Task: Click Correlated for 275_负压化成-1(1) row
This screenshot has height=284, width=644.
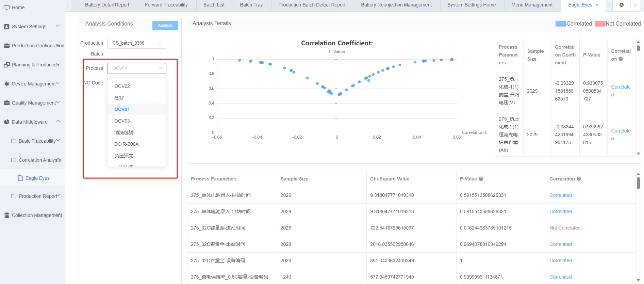Action: pos(621,91)
